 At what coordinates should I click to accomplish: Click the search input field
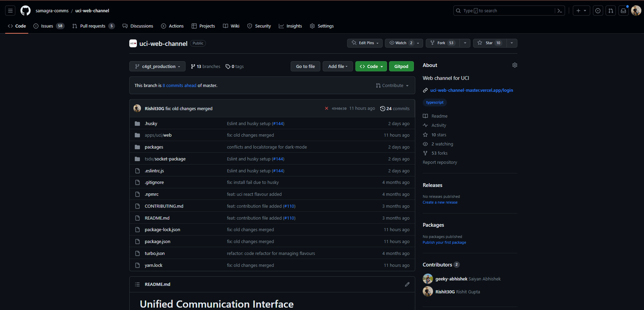click(509, 11)
